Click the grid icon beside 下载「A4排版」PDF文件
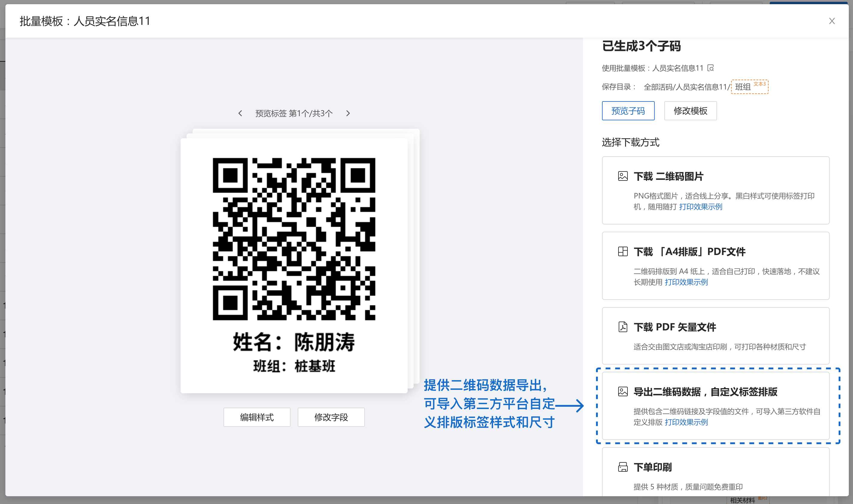853x504 pixels. (x=623, y=252)
